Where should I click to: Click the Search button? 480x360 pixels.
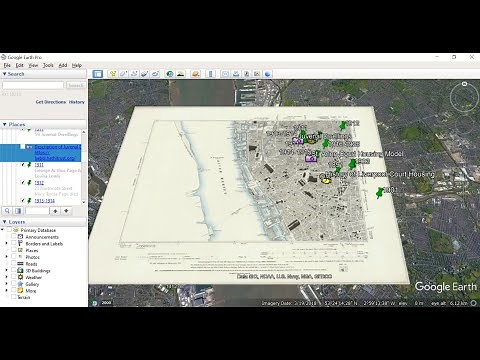coord(76,85)
